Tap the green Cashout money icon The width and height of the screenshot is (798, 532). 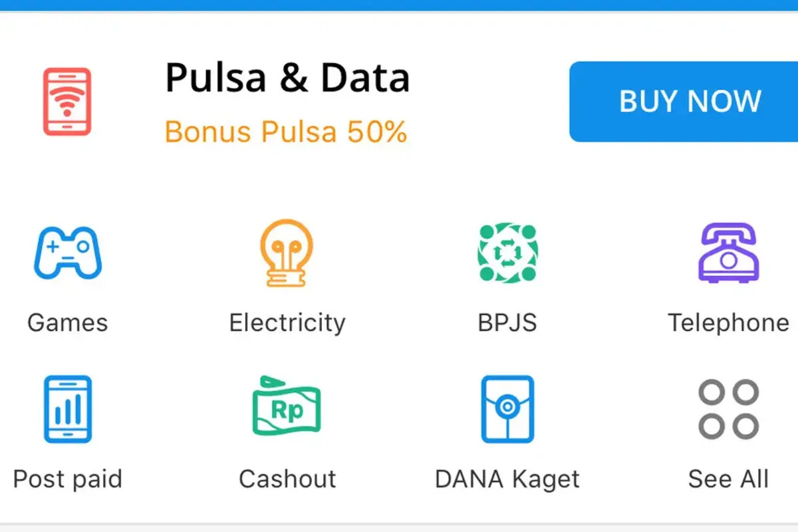[287, 407]
